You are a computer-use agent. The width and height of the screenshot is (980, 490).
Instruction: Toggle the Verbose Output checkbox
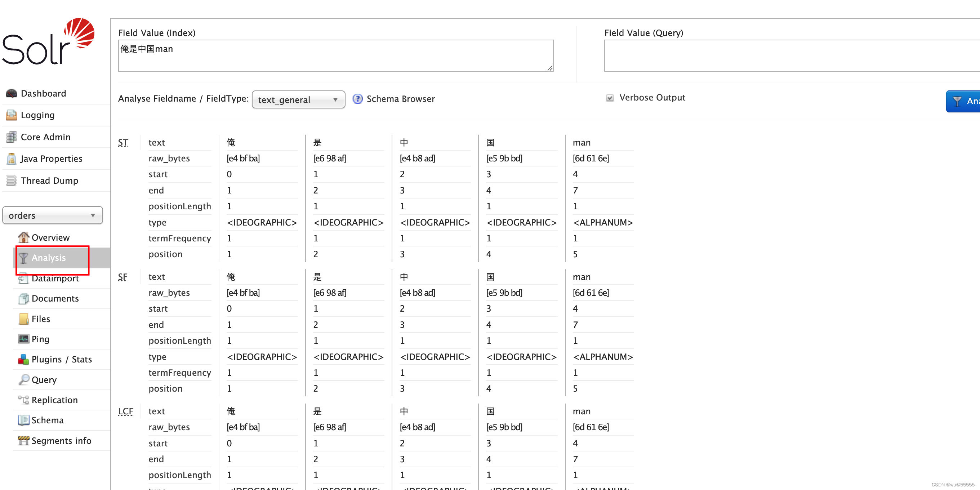609,98
